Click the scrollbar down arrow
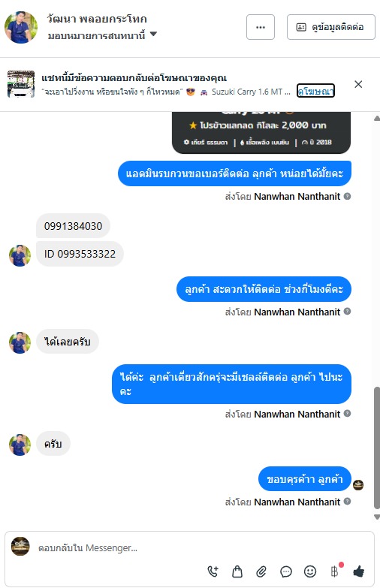380x588 pixels. click(377, 517)
